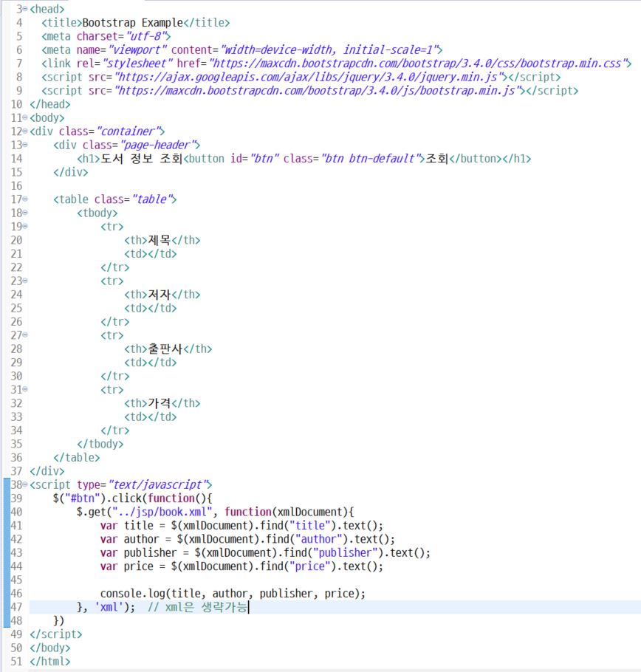
Task: Collapse the script fold on line 38
Action: [x=25, y=484]
